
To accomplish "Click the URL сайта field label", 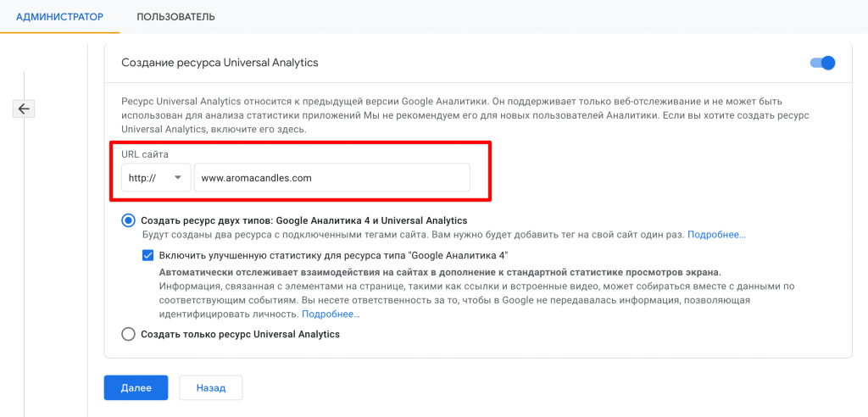I will (x=145, y=153).
